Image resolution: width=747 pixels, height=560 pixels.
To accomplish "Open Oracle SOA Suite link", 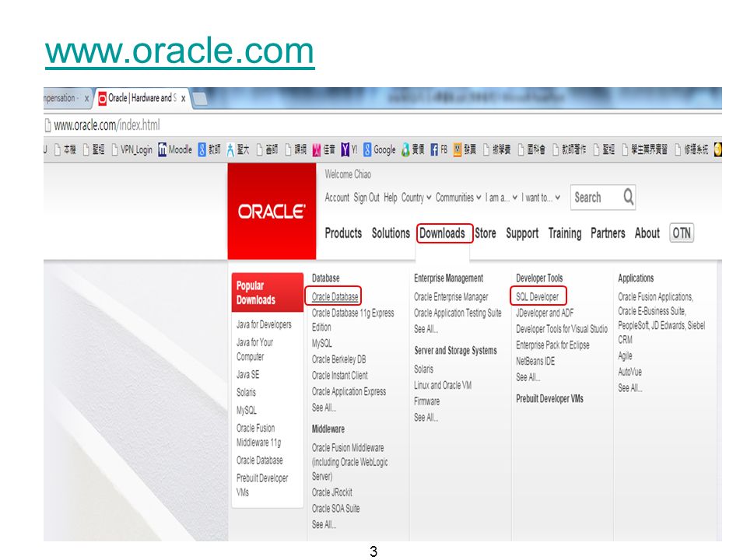I will 335,509.
